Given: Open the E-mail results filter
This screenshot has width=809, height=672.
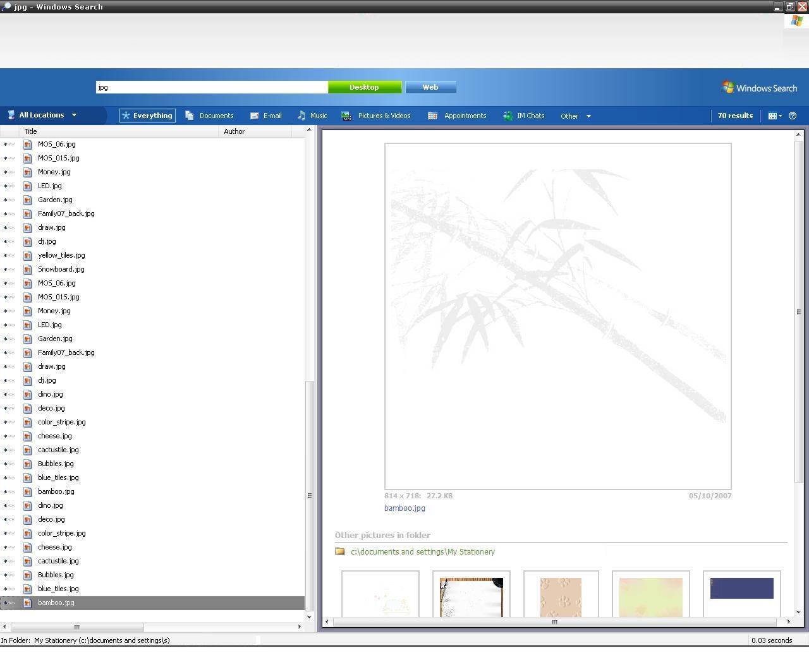Looking at the screenshot, I should (x=265, y=116).
